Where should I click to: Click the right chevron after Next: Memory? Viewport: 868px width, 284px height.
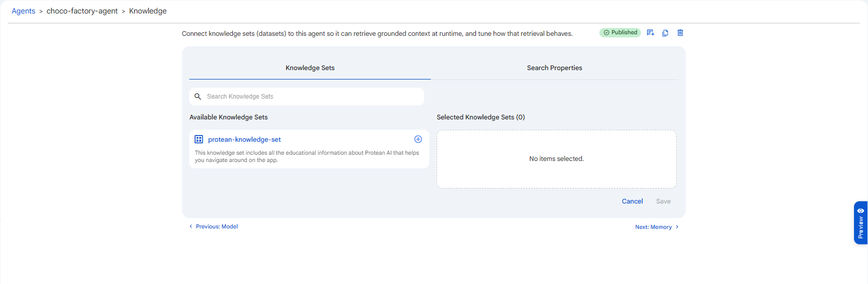tap(677, 227)
